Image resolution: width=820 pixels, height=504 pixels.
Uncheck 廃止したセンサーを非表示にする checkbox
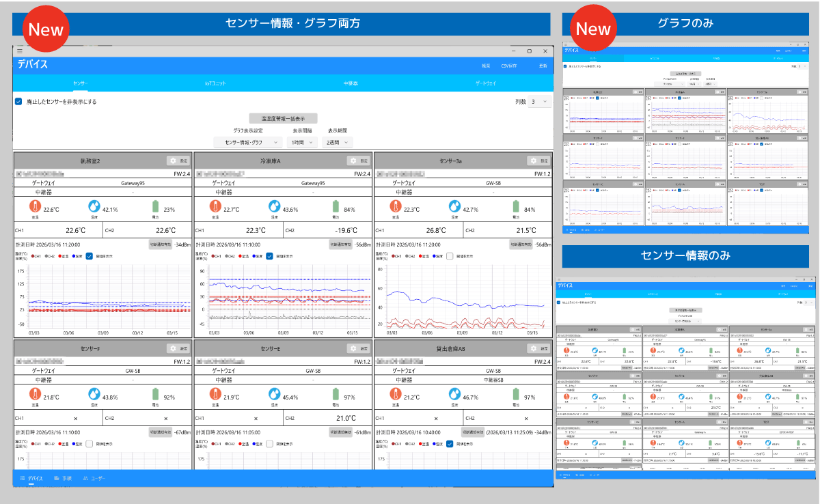[19, 102]
